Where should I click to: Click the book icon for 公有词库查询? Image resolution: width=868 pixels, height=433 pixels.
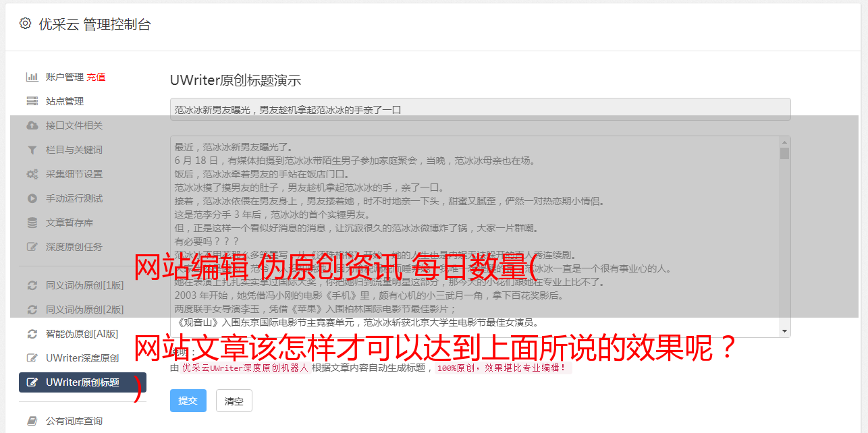[32, 421]
